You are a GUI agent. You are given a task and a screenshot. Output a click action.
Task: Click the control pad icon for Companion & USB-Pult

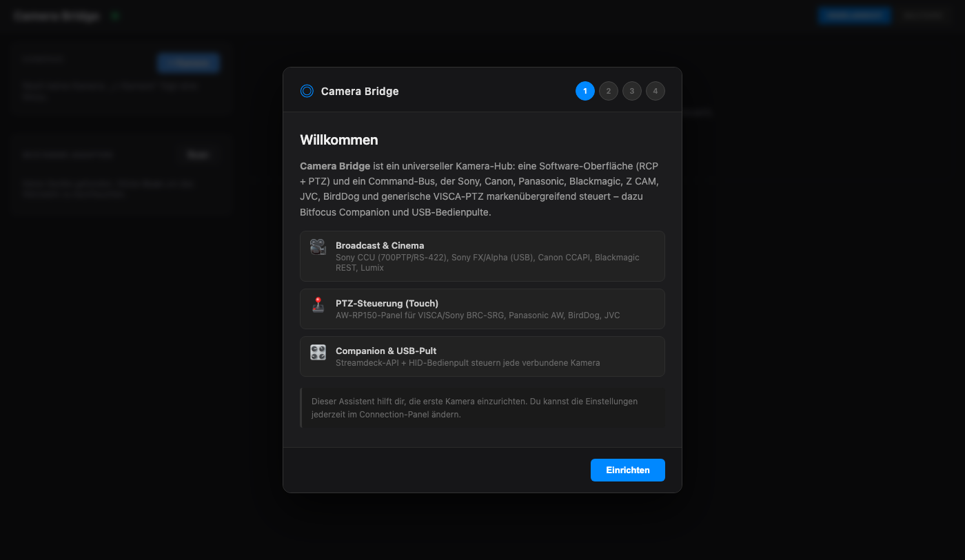[x=318, y=352]
